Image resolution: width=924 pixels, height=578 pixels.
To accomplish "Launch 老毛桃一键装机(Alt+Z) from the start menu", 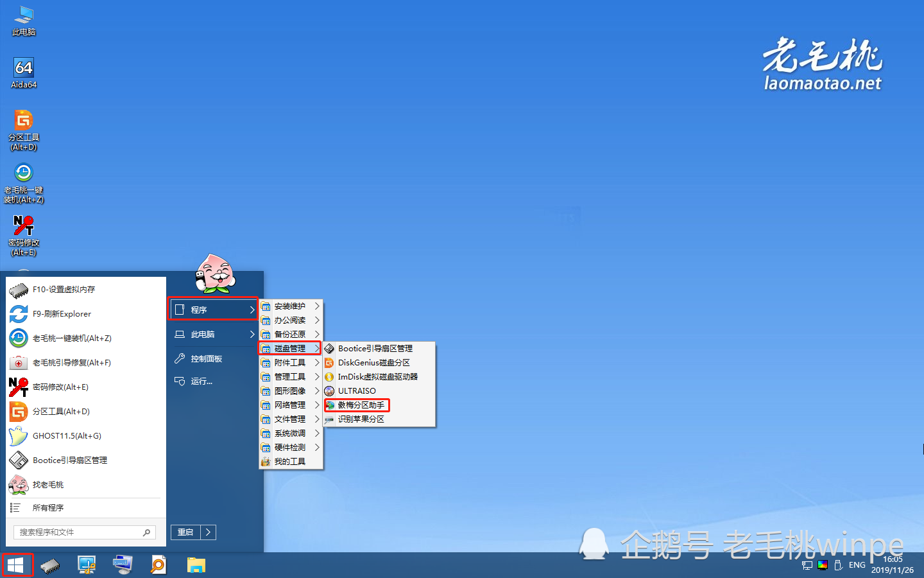I will tap(86, 338).
